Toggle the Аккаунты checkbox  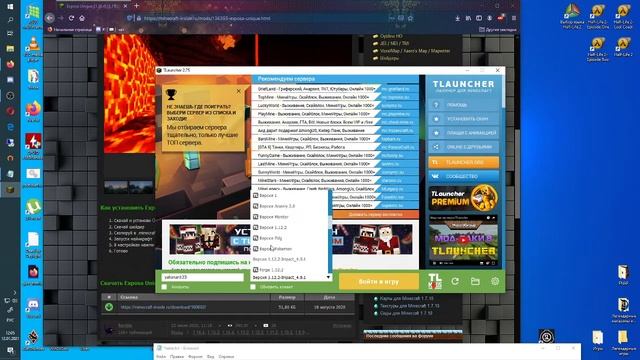coord(164,287)
